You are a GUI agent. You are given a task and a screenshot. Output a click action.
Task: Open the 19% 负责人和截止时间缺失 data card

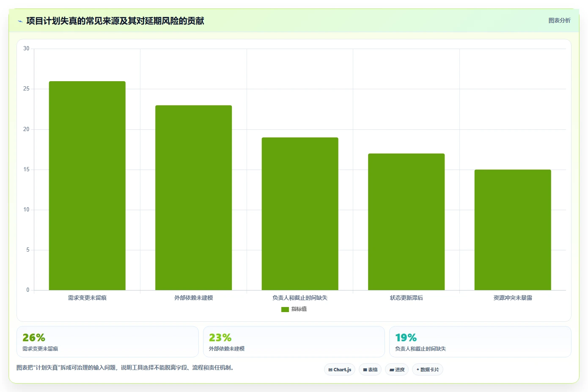coord(480,342)
